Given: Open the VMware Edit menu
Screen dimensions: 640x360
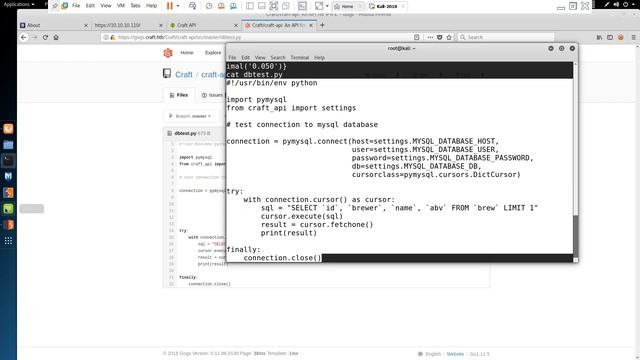Looking at the screenshot, I should click(x=90, y=6).
